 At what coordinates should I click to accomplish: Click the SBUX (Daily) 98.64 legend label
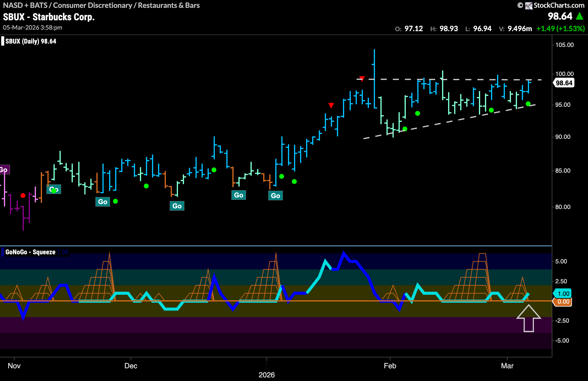tap(31, 41)
